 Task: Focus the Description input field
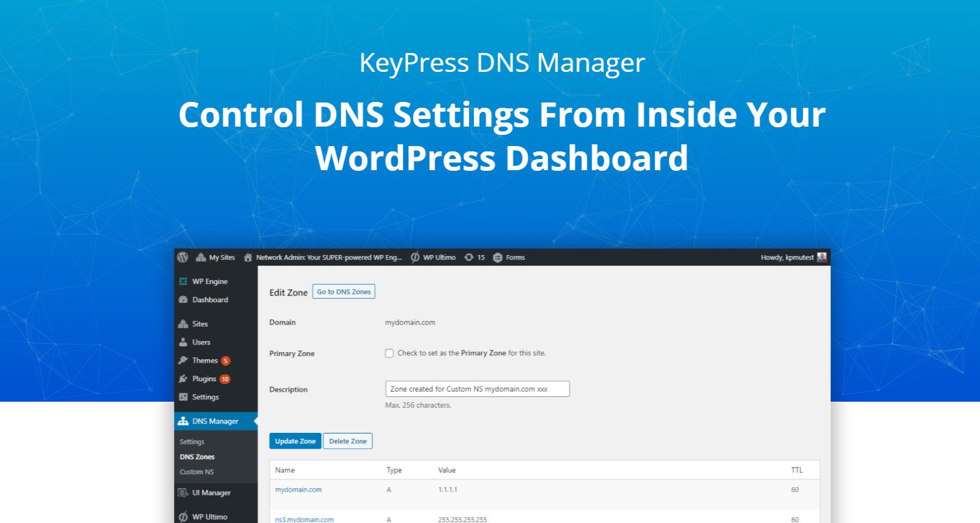477,389
